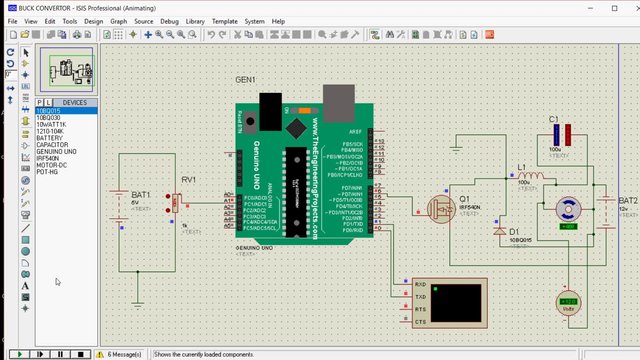Select the bus mode tool
This screenshot has height=360, width=640.
[25, 109]
